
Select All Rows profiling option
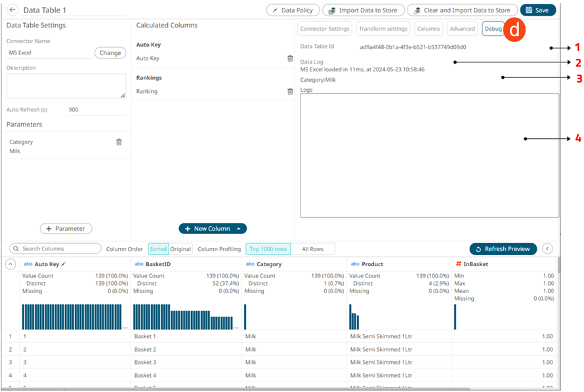[x=312, y=249]
